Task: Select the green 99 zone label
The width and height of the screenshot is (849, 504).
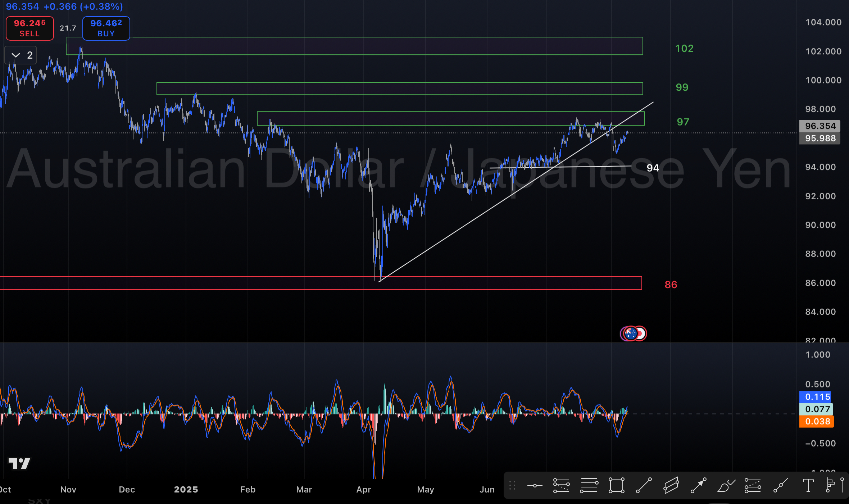Action: (682, 87)
